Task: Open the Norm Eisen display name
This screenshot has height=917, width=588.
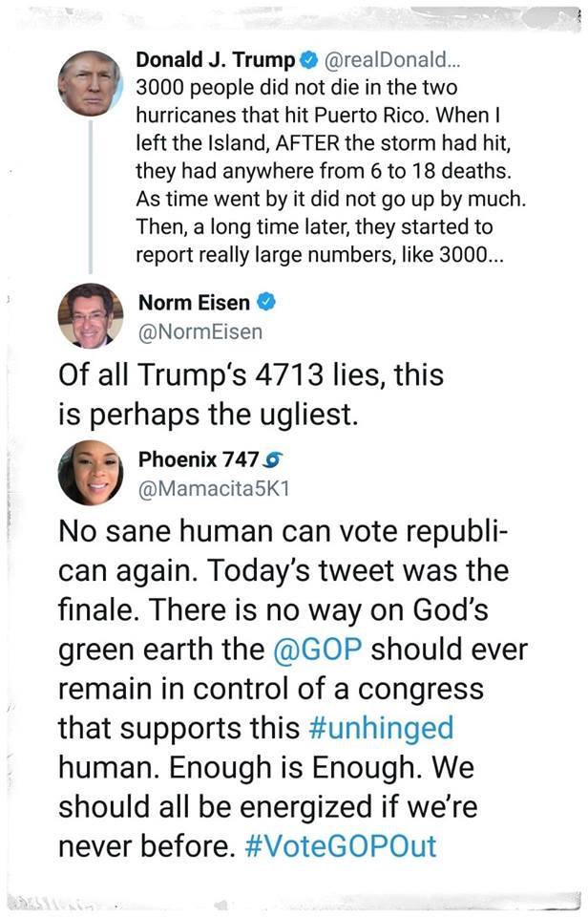Action: 196,305
